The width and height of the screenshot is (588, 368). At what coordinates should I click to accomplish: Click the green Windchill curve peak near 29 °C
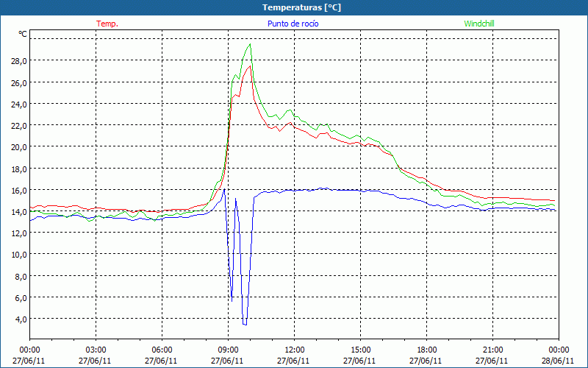pyautogui.click(x=250, y=44)
